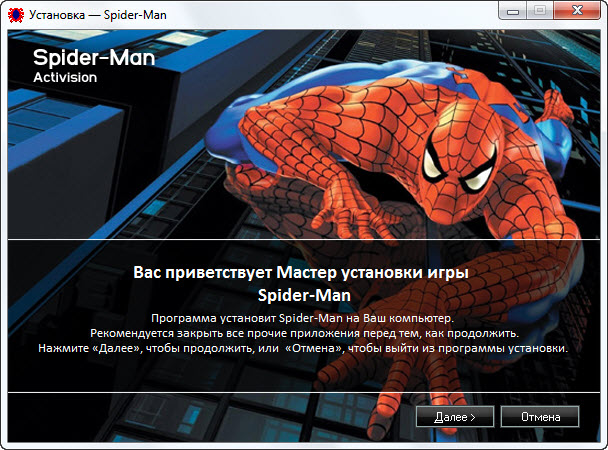Click the «Вас приветствует Мастер установки игры» heading

[x=302, y=273]
